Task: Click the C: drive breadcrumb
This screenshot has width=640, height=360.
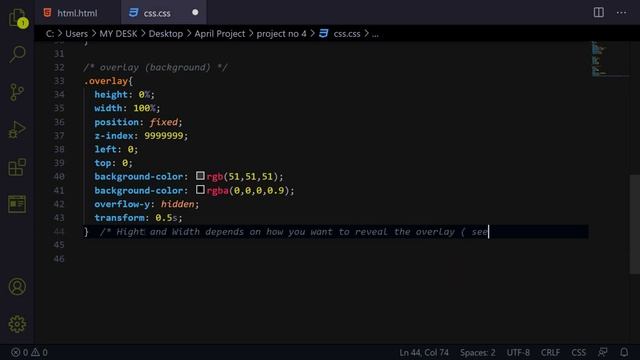Action: 50,34
